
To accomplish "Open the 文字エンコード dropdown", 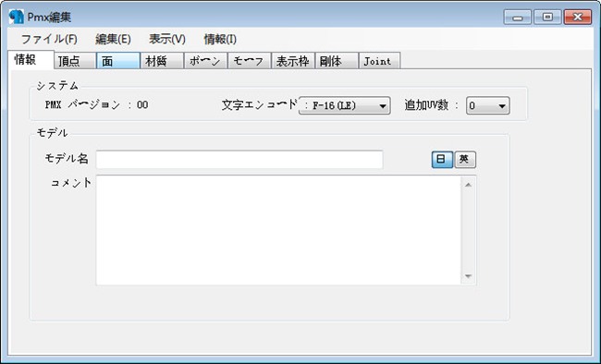I will [x=345, y=105].
